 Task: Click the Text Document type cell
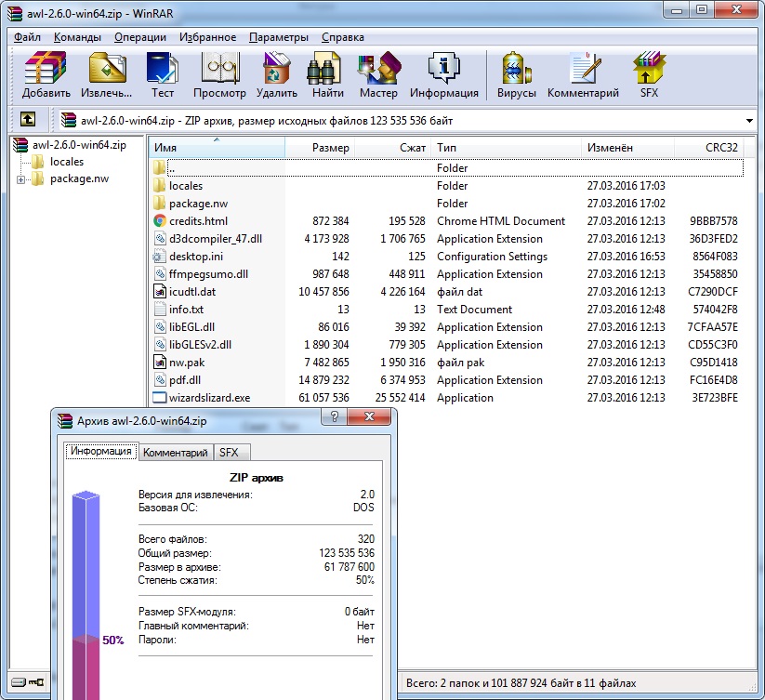click(x=474, y=310)
